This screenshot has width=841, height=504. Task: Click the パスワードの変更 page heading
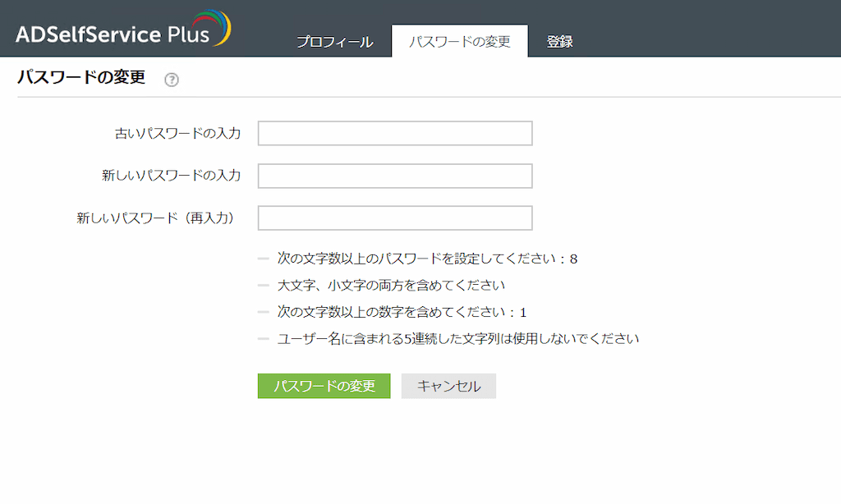81,78
